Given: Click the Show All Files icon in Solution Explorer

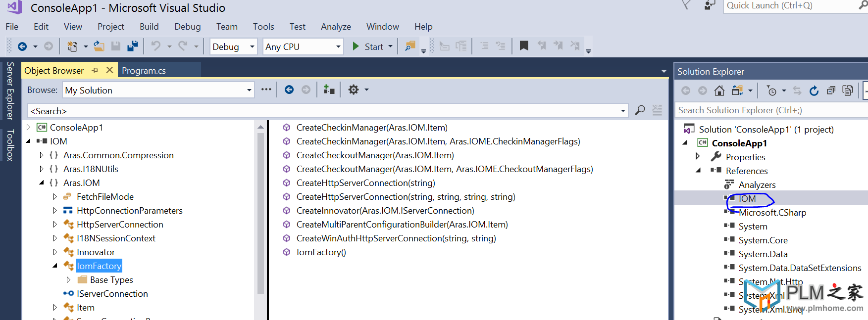Looking at the screenshot, I should tap(848, 91).
